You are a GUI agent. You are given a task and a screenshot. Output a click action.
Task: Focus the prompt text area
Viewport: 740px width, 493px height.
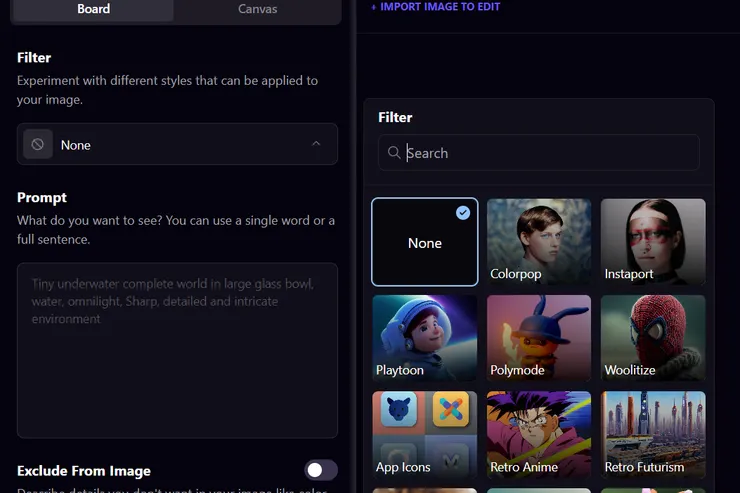pos(177,350)
